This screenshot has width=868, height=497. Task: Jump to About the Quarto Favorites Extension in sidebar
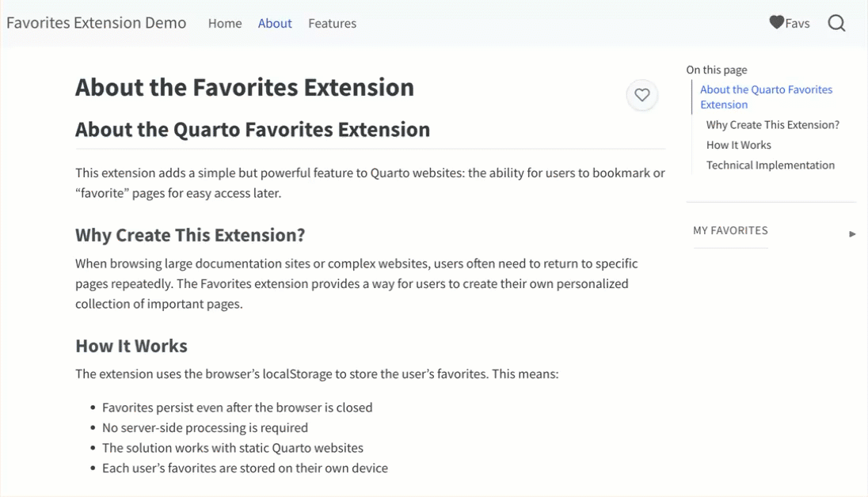pos(766,97)
